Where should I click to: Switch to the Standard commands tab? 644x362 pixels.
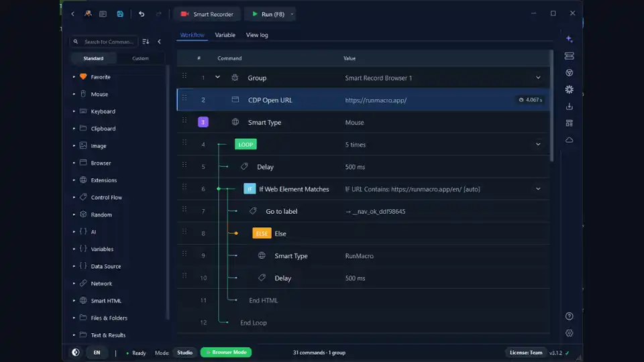[x=93, y=58]
